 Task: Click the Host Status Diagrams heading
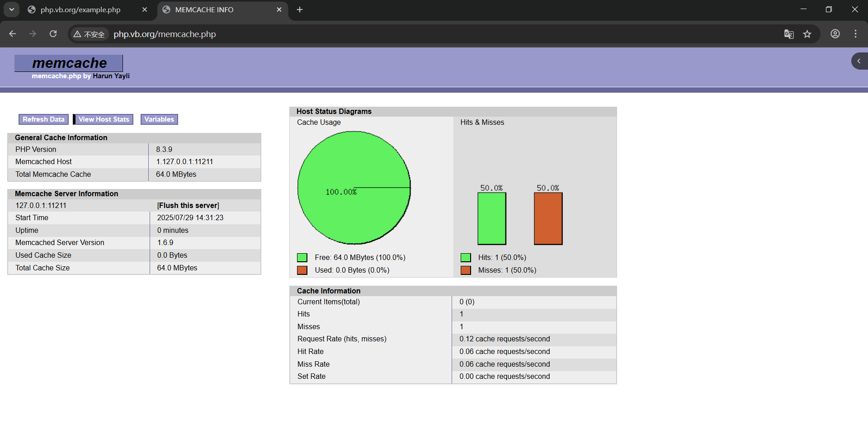pos(334,111)
